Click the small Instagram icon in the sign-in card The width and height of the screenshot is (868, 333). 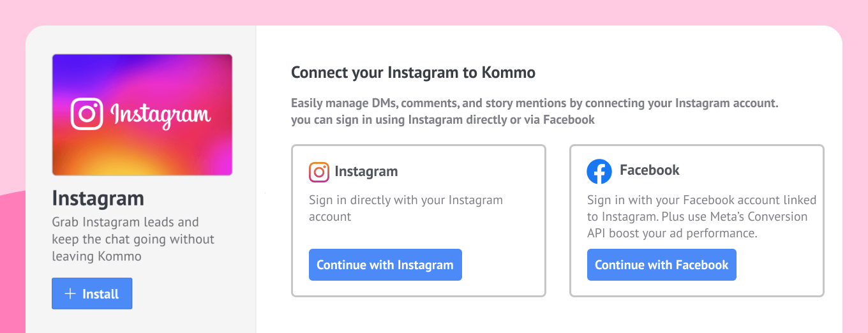tap(319, 172)
